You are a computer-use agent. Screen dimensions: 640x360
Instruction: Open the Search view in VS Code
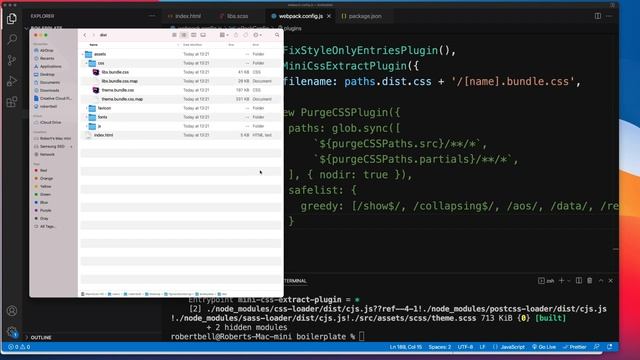(12, 39)
